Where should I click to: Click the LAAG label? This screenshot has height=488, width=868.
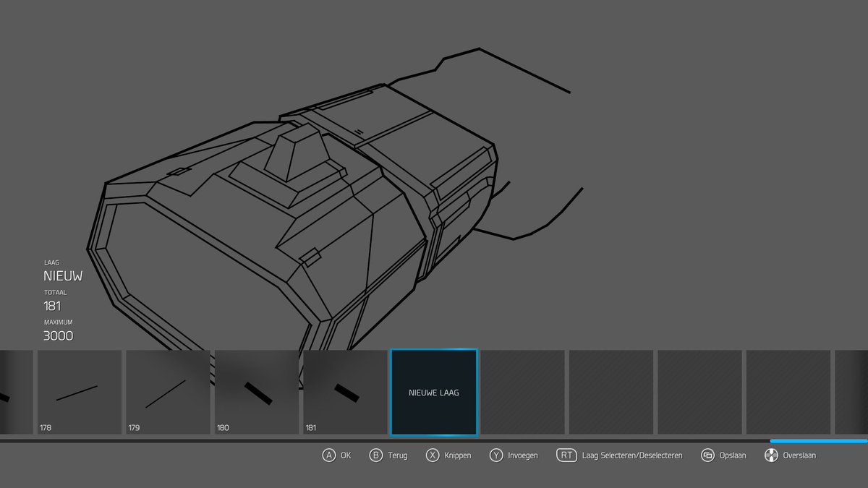[x=51, y=263]
